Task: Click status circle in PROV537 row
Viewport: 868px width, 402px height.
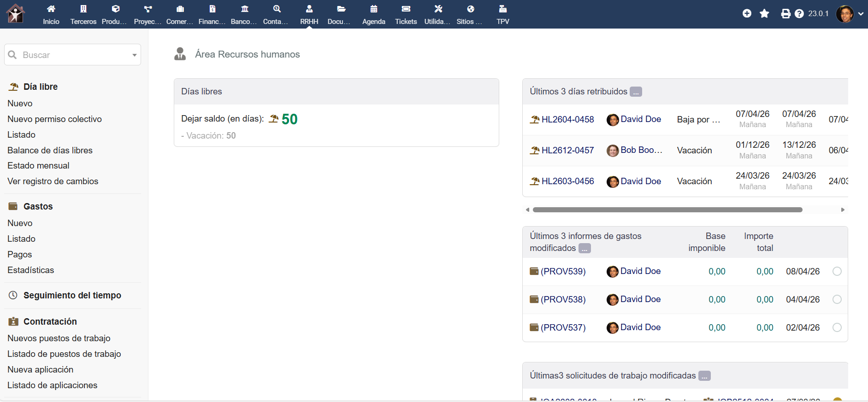Action: (x=837, y=327)
